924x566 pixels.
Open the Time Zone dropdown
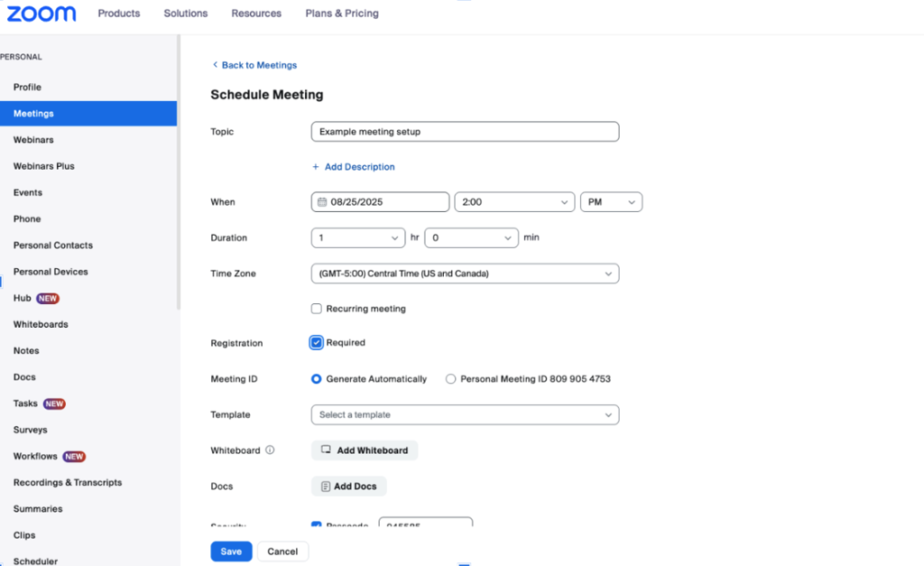click(465, 274)
